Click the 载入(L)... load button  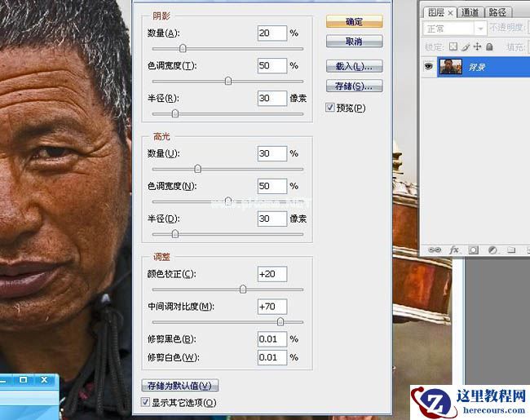pyautogui.click(x=354, y=66)
